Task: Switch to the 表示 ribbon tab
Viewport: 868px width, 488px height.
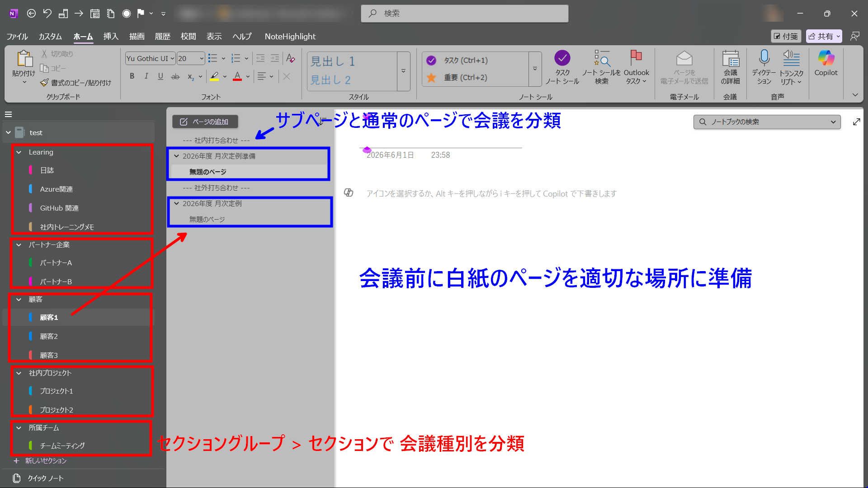Action: click(x=214, y=36)
